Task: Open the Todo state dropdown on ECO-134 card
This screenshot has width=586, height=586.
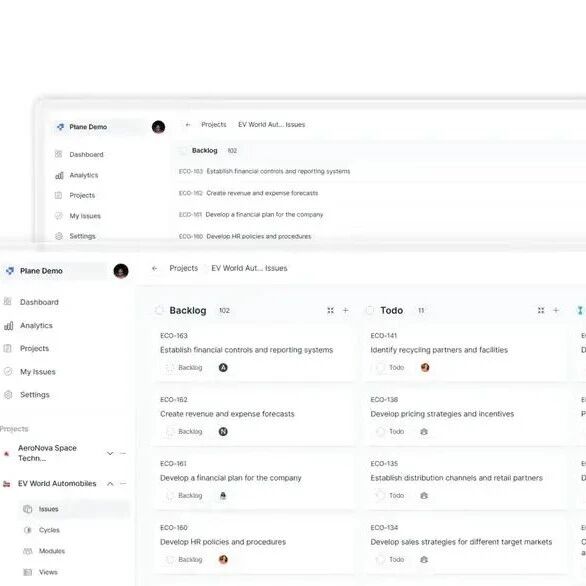Action: [390, 559]
